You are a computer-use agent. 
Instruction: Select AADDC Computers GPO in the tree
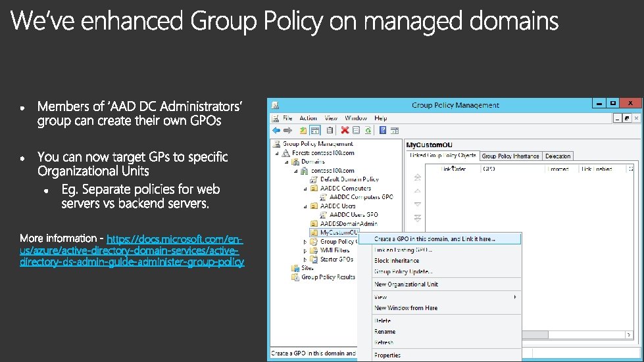361,197
